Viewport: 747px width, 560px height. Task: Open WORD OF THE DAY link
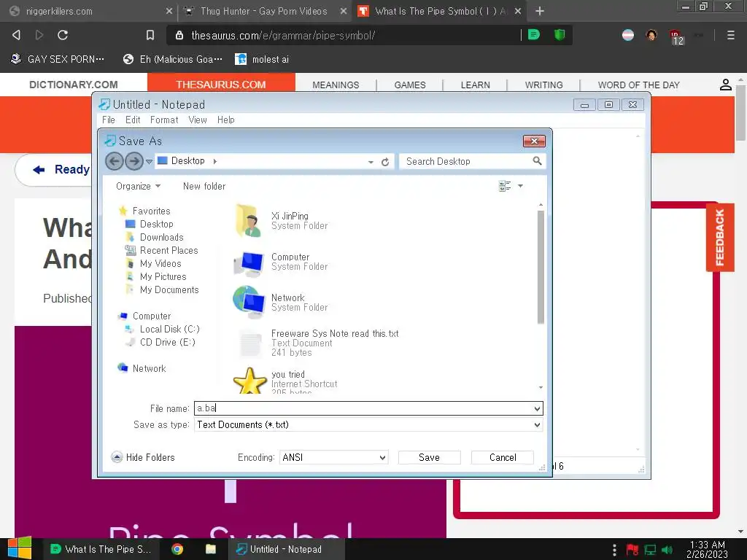tap(638, 85)
